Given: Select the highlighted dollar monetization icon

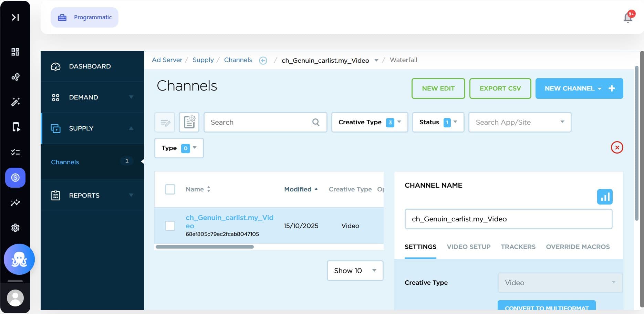Looking at the screenshot, I should tap(15, 178).
